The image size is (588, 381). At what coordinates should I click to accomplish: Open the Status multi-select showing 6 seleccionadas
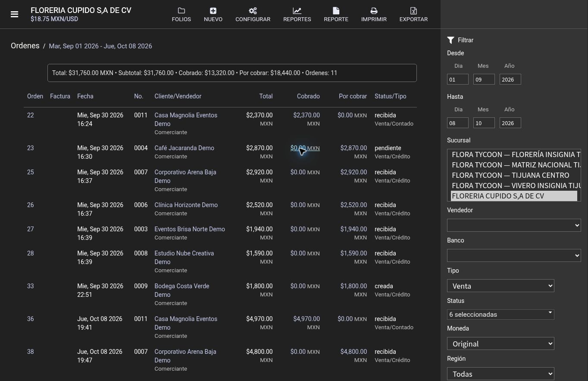click(x=500, y=315)
